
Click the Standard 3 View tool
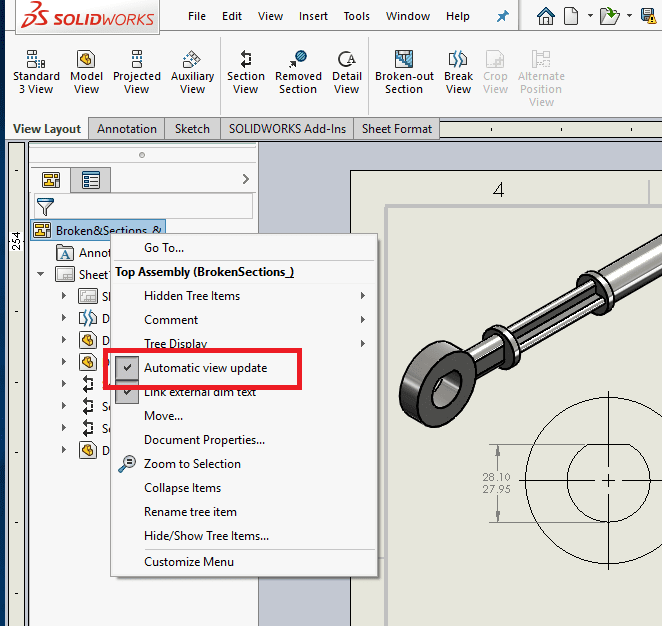pyautogui.click(x=36, y=72)
